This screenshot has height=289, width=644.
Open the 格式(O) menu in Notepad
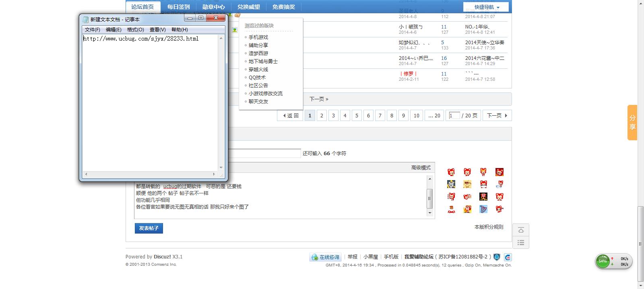click(135, 30)
